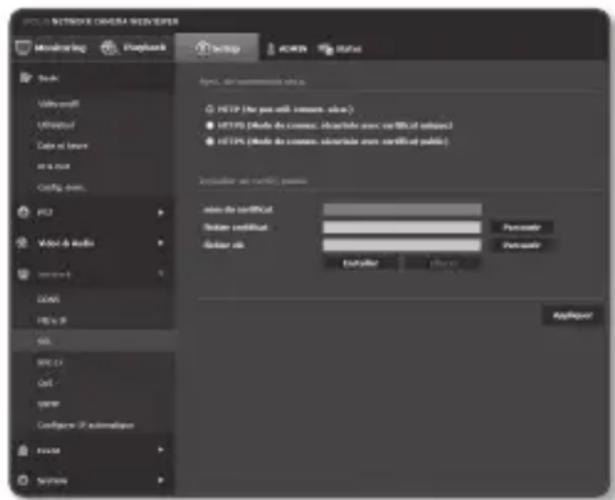615x500 pixels.
Task: Open the Setup tab
Action: pos(218,46)
